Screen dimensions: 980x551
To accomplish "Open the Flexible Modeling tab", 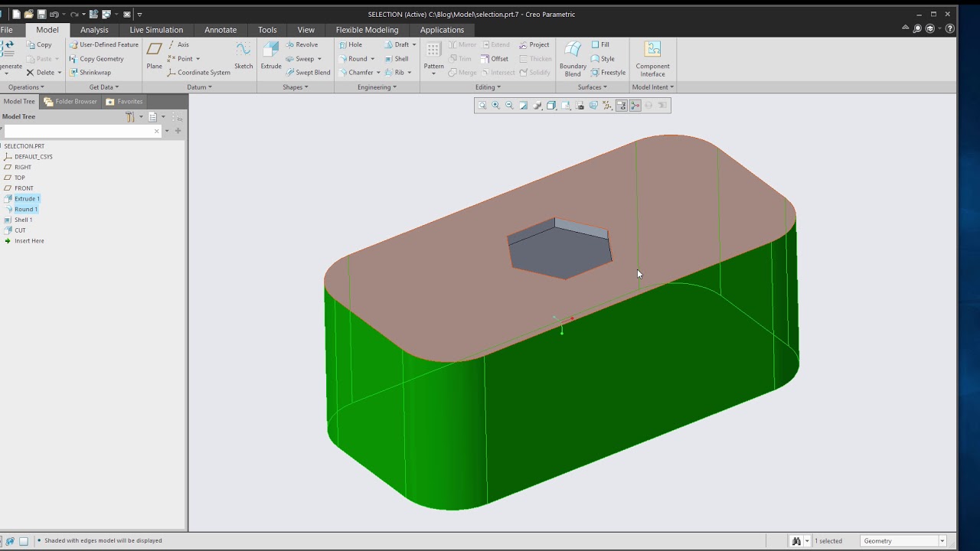I will tap(367, 30).
